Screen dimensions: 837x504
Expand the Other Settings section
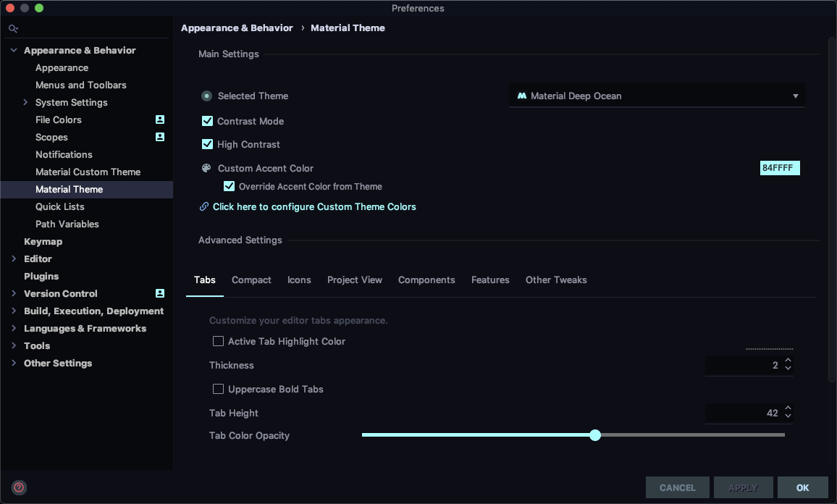tap(14, 363)
